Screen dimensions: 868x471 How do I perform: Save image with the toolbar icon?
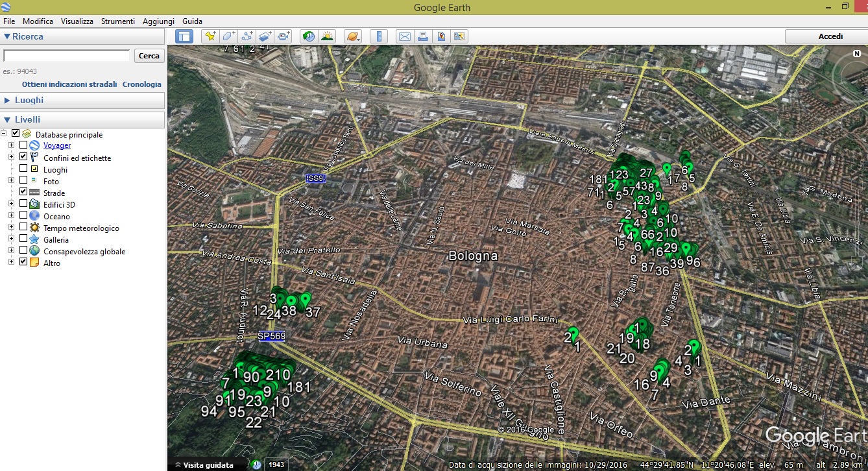tap(441, 36)
